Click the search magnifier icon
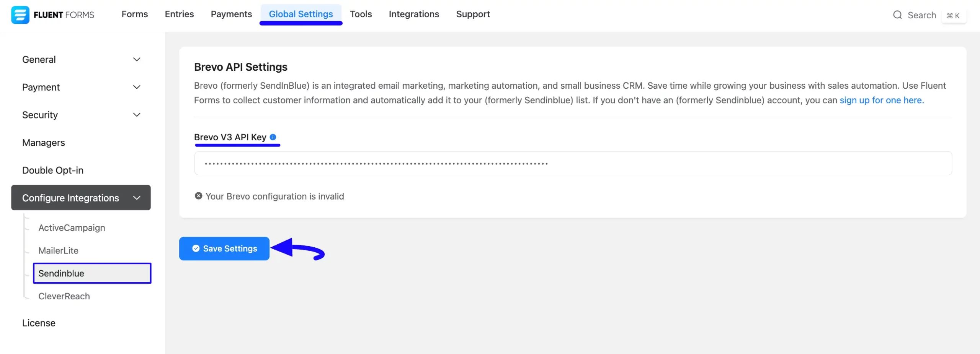This screenshot has height=354, width=980. (x=897, y=15)
